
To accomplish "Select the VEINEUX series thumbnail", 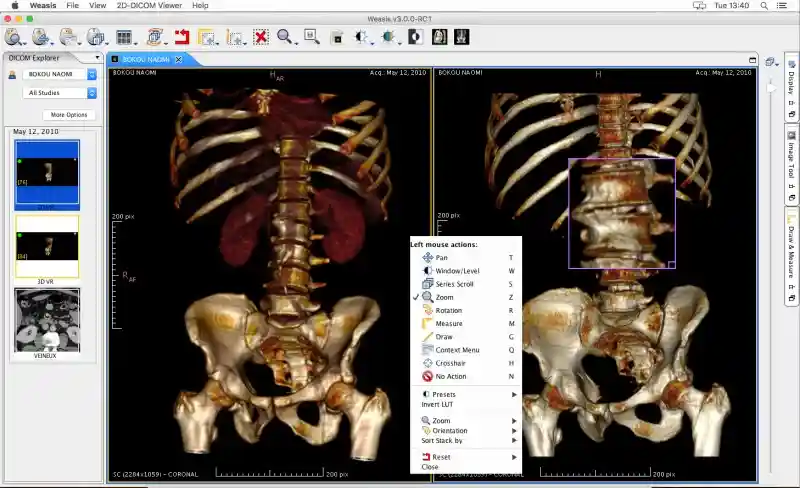I will (x=47, y=320).
